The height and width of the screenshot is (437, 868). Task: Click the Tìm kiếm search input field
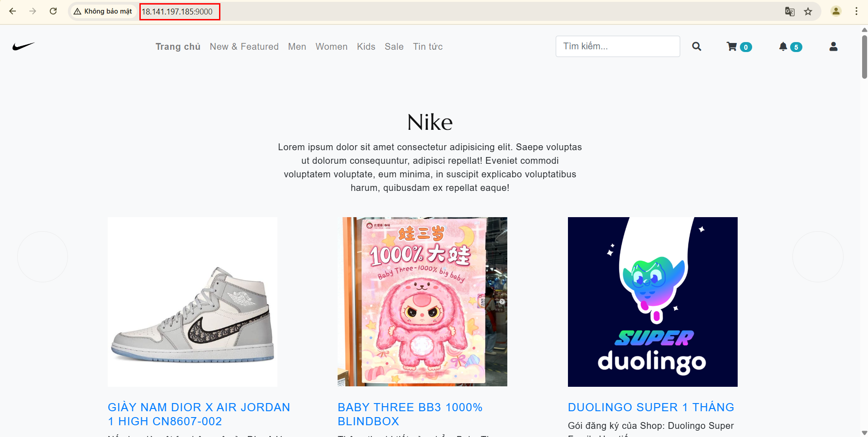pos(618,46)
